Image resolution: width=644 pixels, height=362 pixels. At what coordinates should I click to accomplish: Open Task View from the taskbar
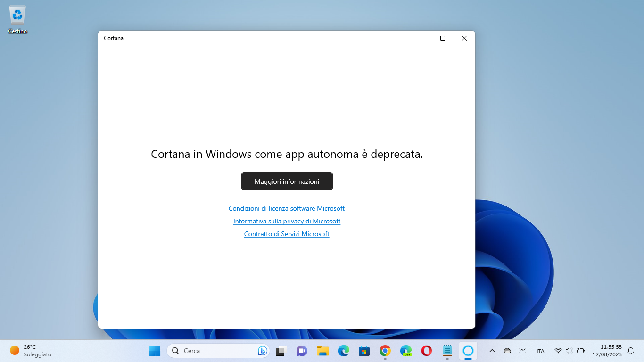(281, 351)
